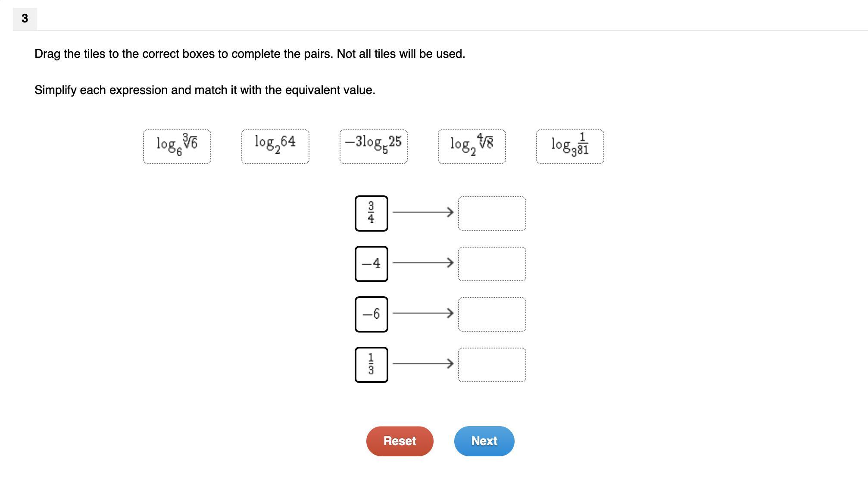Click the −4 value box

pyautogui.click(x=371, y=264)
